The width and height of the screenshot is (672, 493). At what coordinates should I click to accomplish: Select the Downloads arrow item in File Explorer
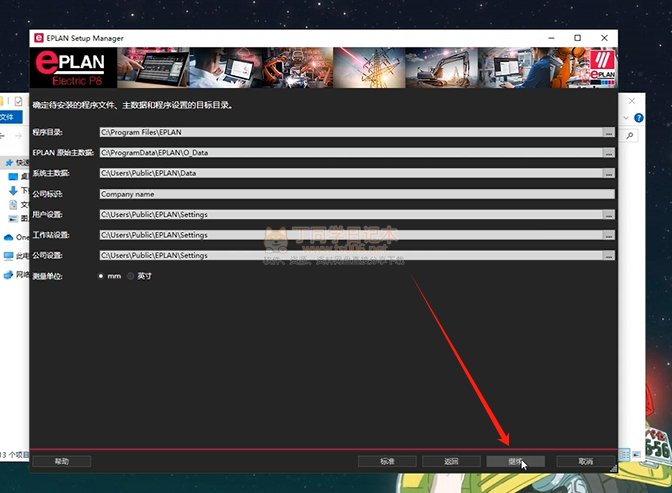coord(13,191)
